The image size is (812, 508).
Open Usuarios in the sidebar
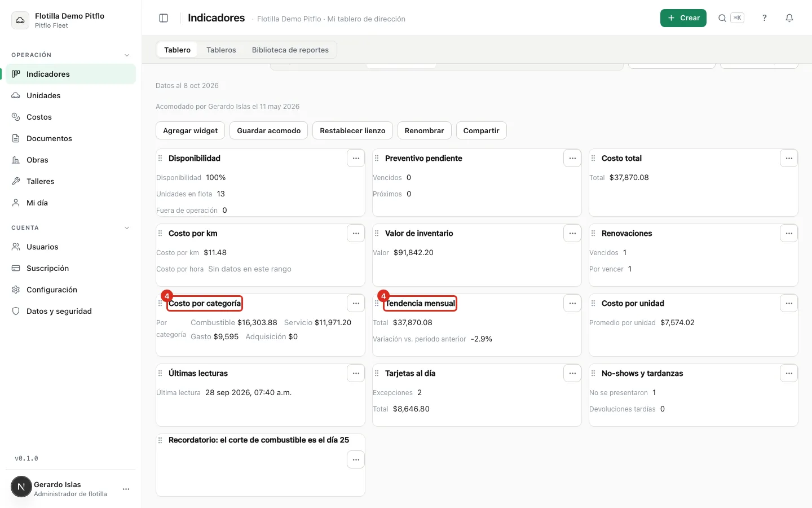coord(70,247)
